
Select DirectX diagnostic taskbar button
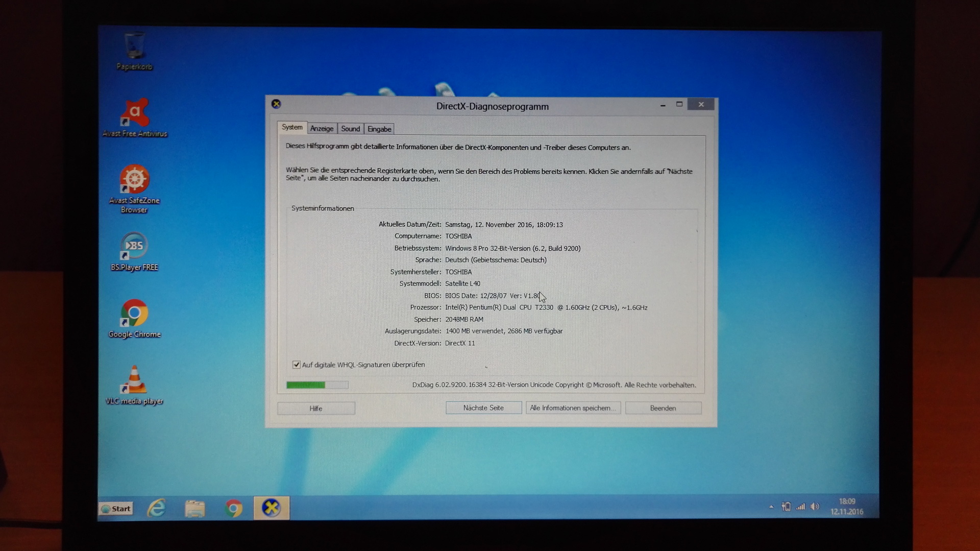272,508
